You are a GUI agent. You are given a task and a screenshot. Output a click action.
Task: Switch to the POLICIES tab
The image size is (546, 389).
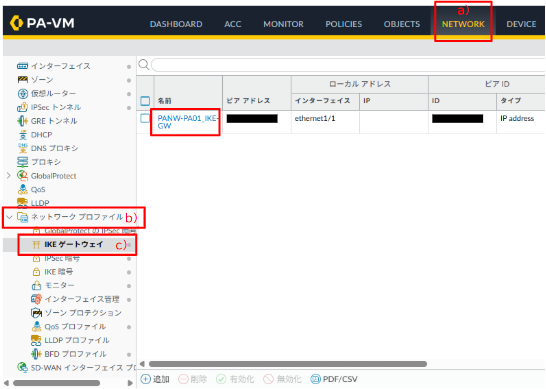point(344,24)
